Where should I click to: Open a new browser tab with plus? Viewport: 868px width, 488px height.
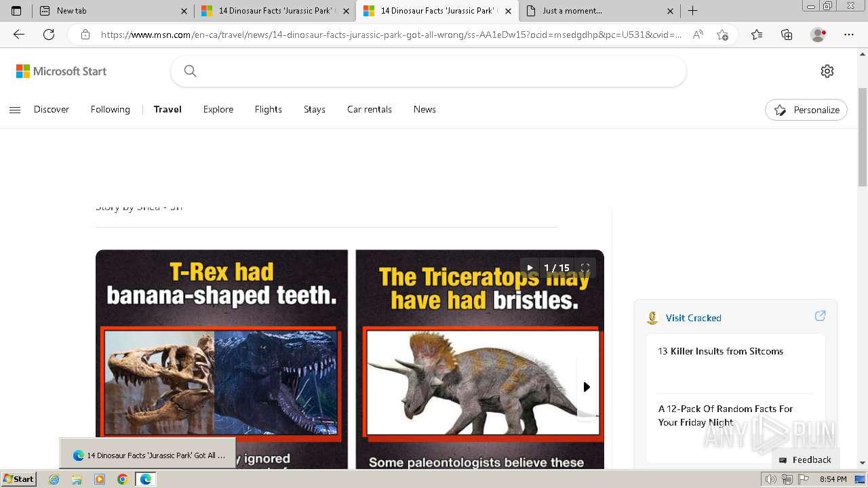(692, 11)
